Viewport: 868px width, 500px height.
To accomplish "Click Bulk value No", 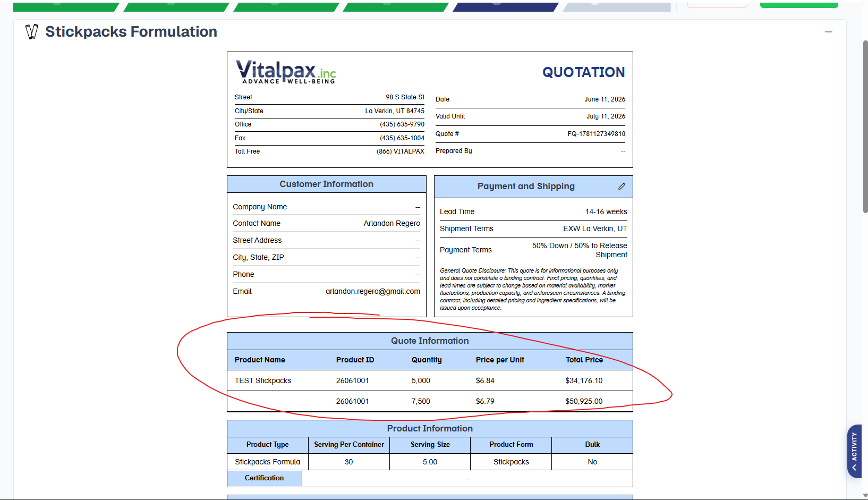I will point(592,462).
